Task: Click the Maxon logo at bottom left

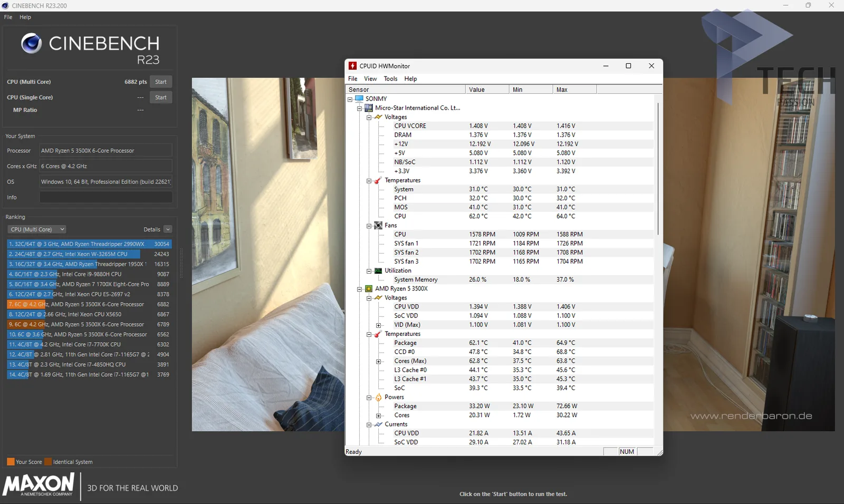Action: pos(39,484)
